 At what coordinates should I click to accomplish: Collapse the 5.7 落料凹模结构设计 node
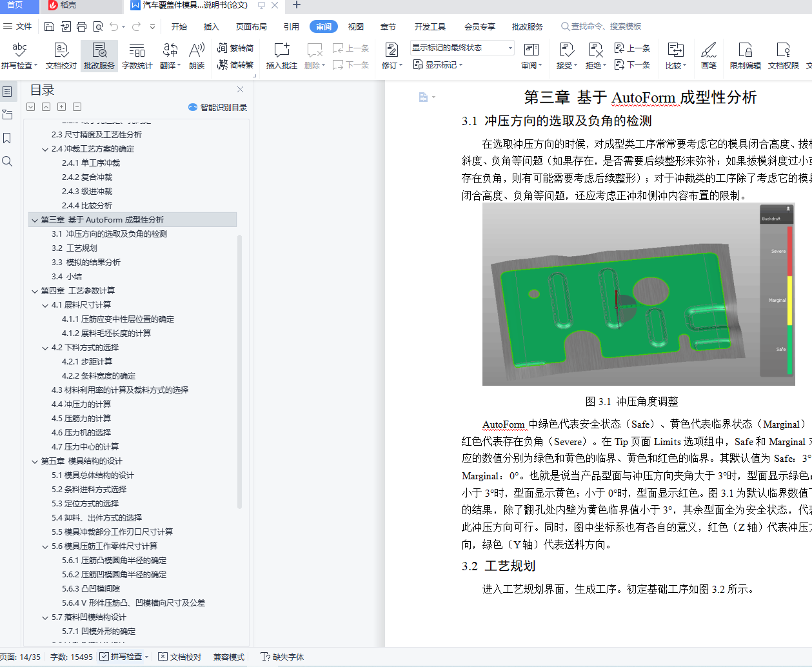click(x=45, y=617)
